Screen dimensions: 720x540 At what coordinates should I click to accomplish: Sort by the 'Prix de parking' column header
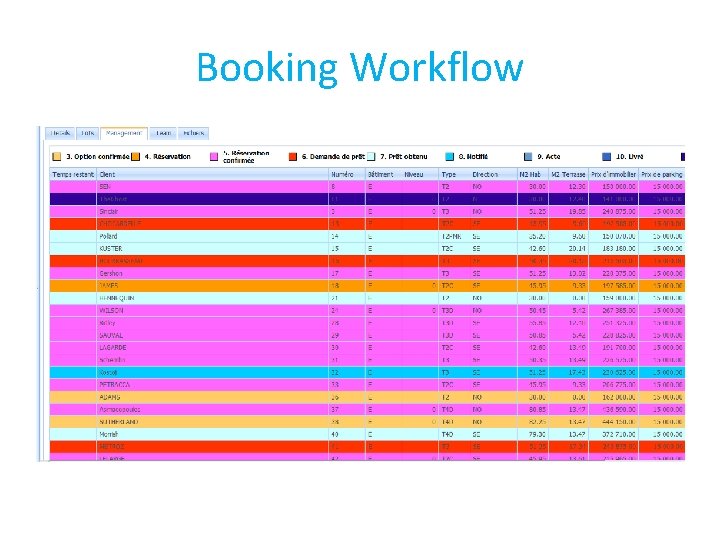click(662, 174)
